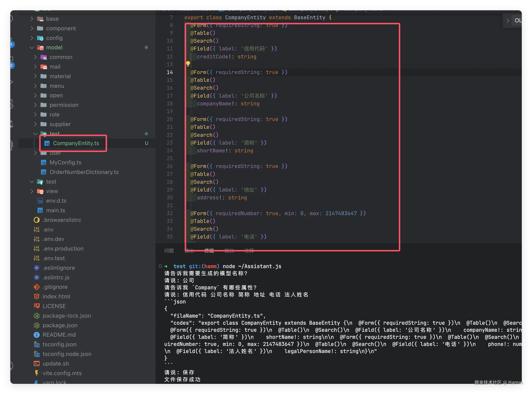Open OrderNumberDictionary.ts file
The width and height of the screenshot is (532, 394).
click(x=84, y=172)
